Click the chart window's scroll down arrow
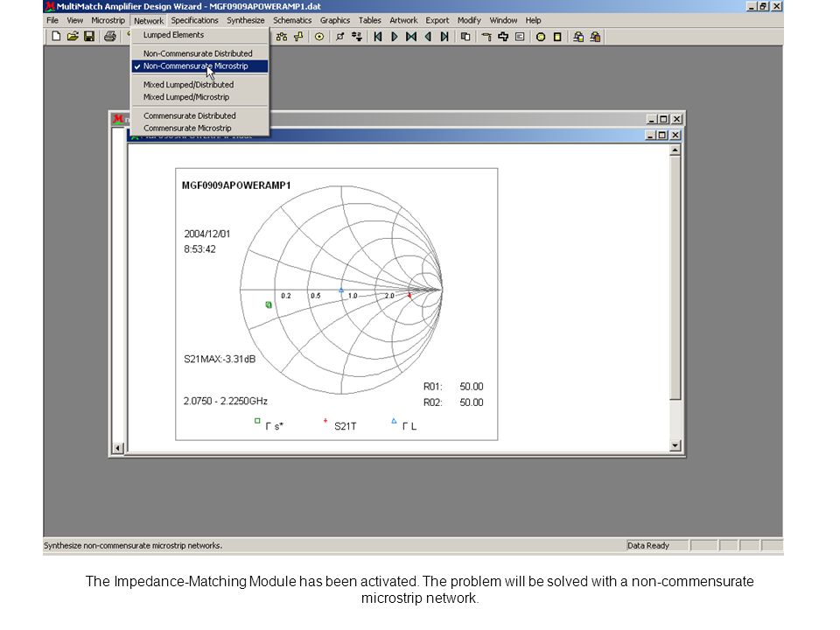840x630 pixels. 675,445
